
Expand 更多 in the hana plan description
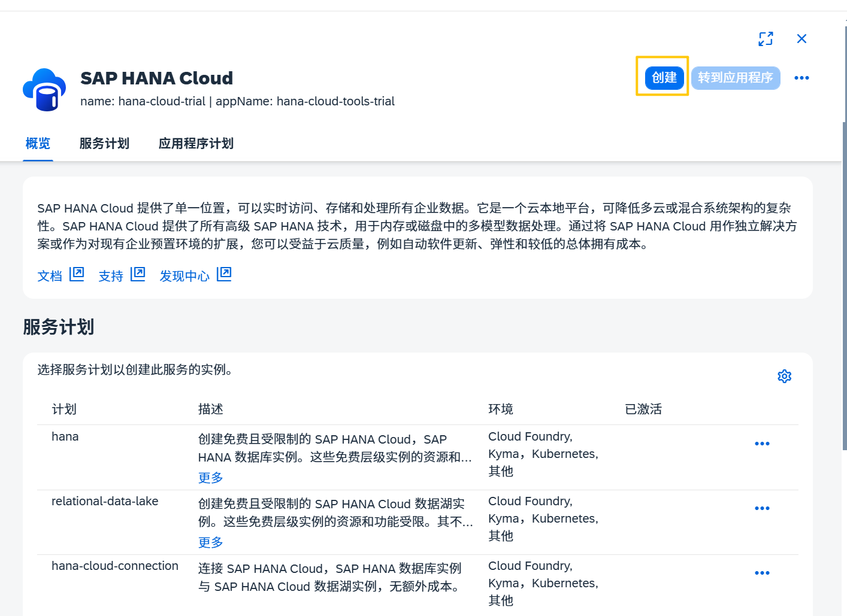click(210, 478)
